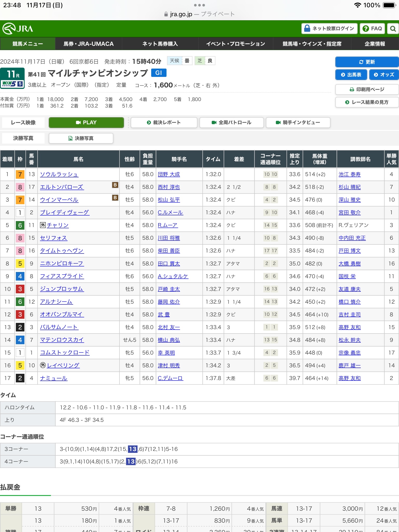Click 馬連 payout 3,000円 cell
The width and height of the screenshot is (399, 532).
pos(342,509)
